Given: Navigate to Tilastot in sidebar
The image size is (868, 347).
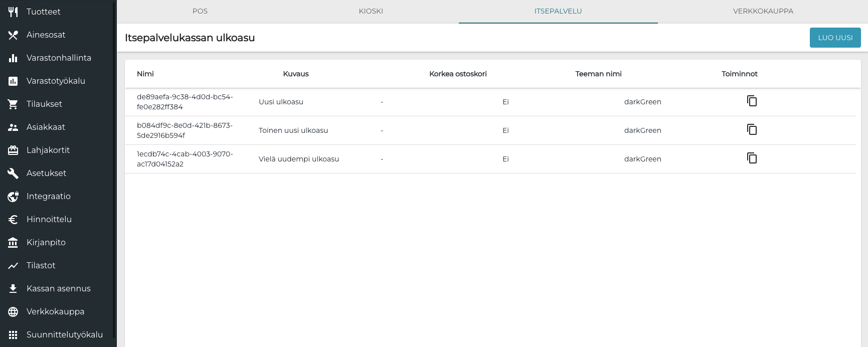Looking at the screenshot, I should tap(57, 265).
